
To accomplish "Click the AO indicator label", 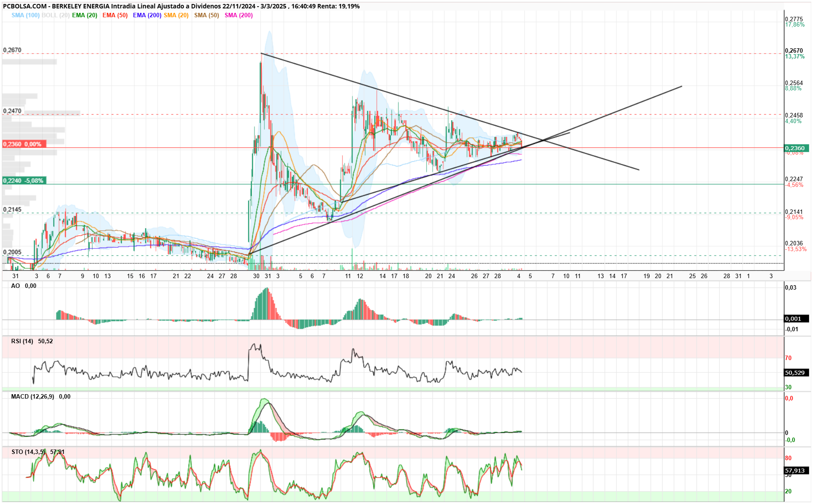I will pos(15,286).
